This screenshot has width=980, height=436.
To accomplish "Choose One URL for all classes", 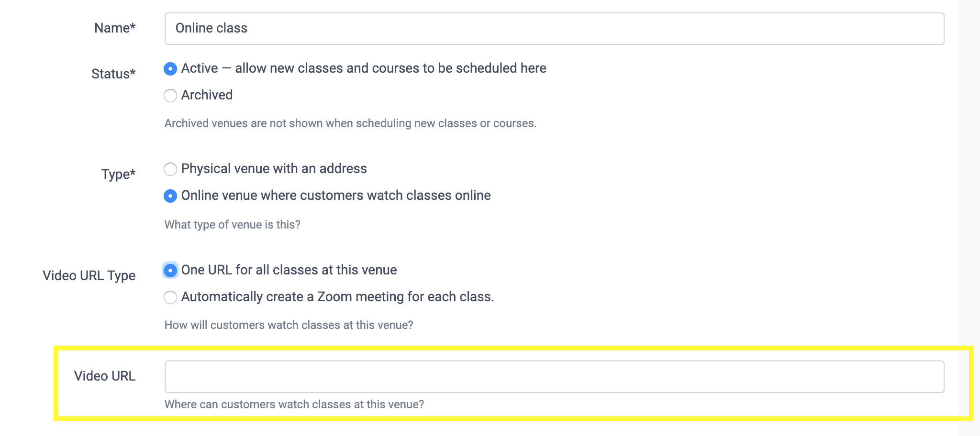I will [170, 271].
